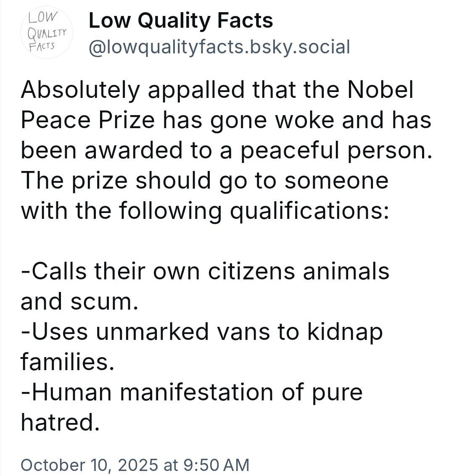Click the "-Human manifestation of pure" line
The height and width of the screenshot is (476, 454).
click(x=192, y=392)
